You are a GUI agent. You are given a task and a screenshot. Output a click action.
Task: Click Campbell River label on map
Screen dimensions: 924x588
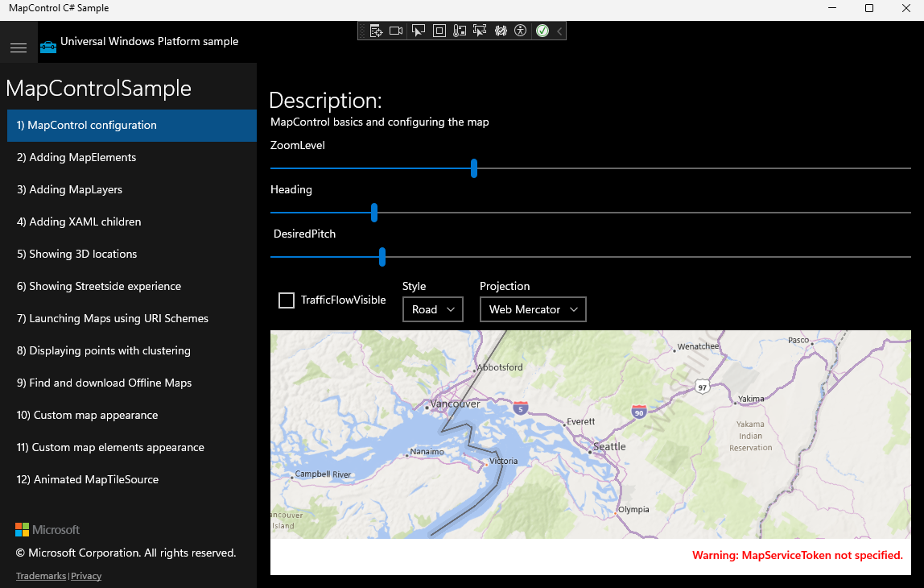click(x=323, y=474)
